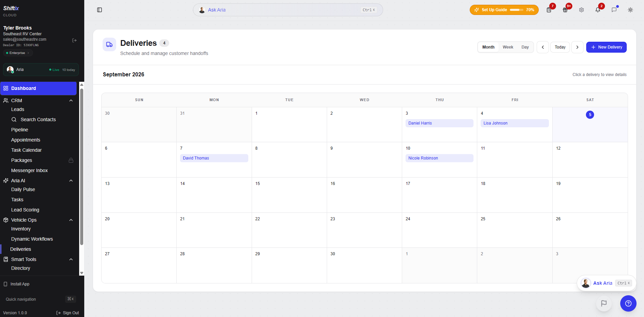Click the Deliveries truck icon
The image size is (644, 317).
click(109, 44)
